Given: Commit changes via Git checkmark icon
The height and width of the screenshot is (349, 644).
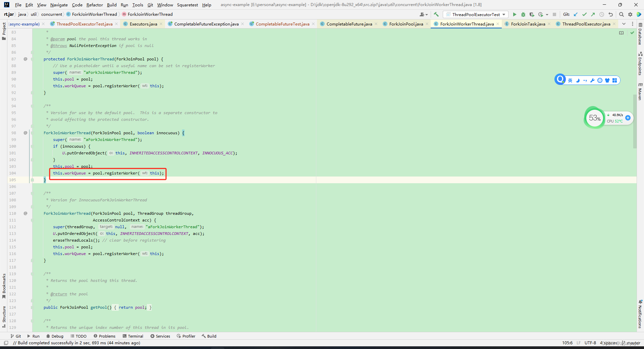Looking at the screenshot, I should [584, 14].
